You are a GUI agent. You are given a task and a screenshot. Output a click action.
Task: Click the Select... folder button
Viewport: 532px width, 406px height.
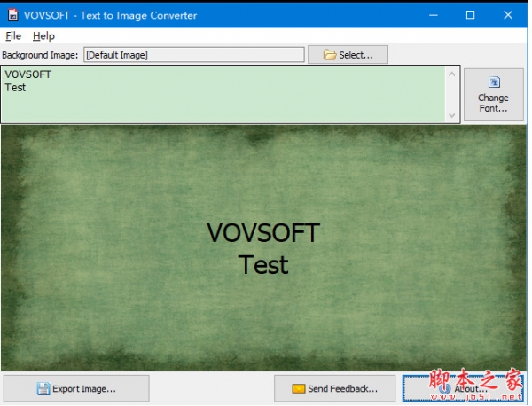click(x=348, y=55)
